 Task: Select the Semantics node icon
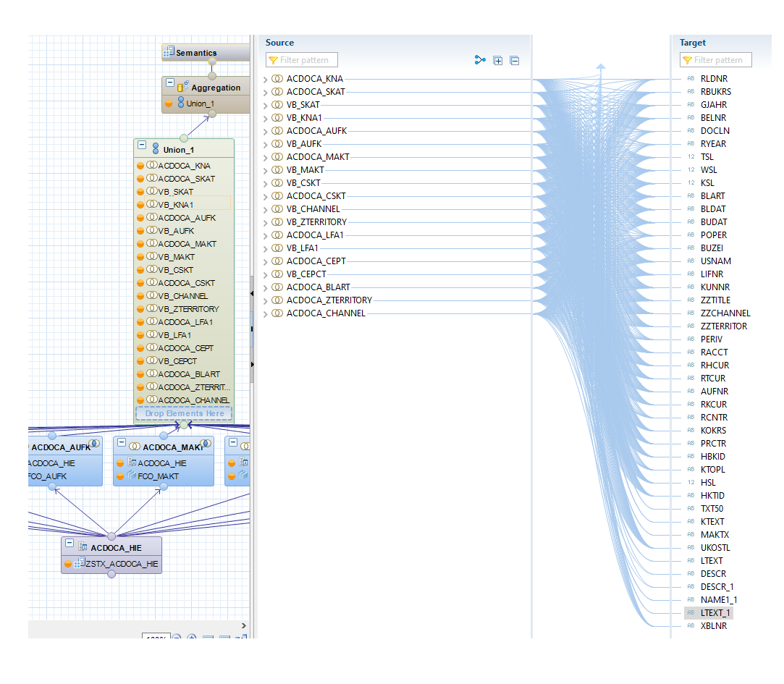168,52
